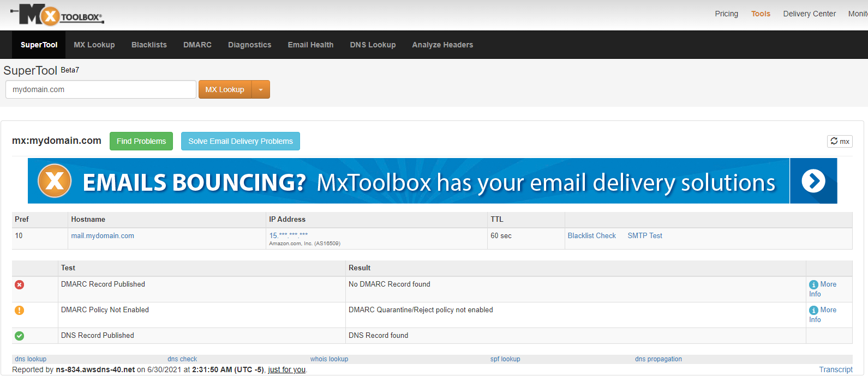Click the 'DNS Record found' result text
This screenshot has width=868, height=382.
(x=378, y=335)
